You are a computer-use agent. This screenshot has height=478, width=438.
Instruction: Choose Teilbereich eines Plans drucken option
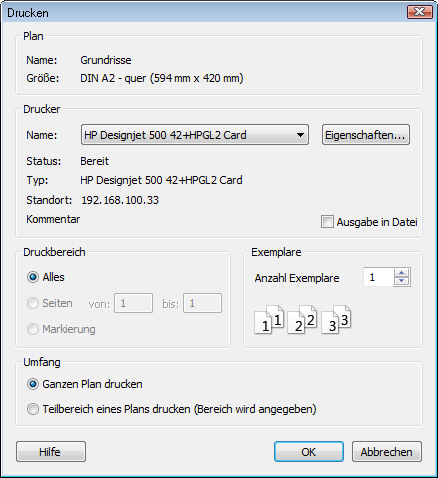[x=33, y=409]
